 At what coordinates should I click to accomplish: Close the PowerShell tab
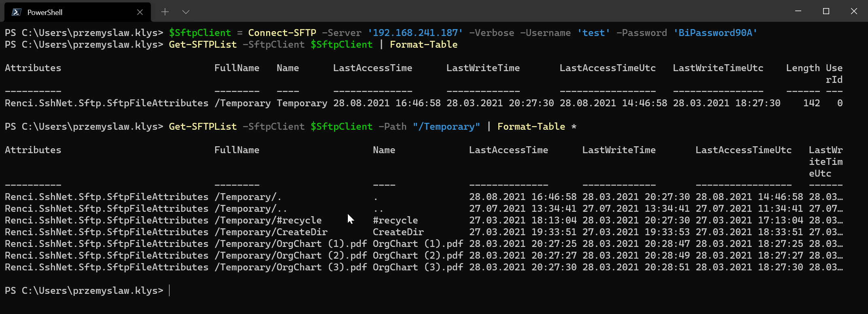point(140,12)
